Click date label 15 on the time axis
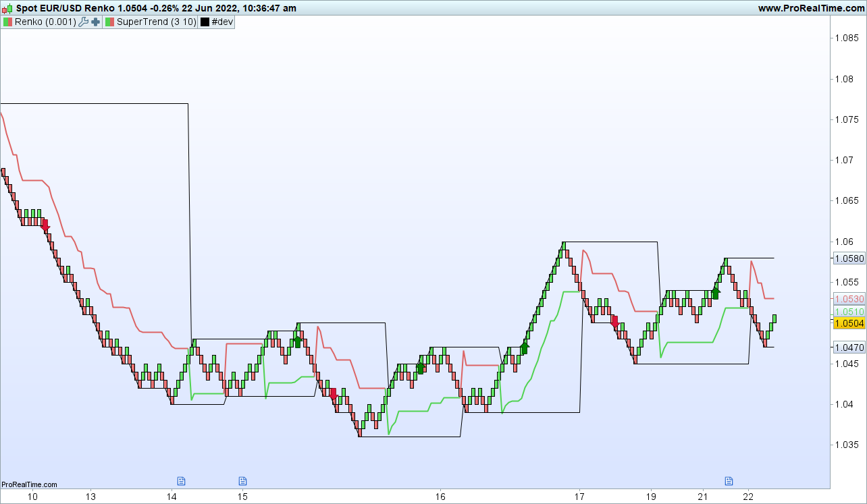This screenshot has width=867, height=504. [242, 497]
